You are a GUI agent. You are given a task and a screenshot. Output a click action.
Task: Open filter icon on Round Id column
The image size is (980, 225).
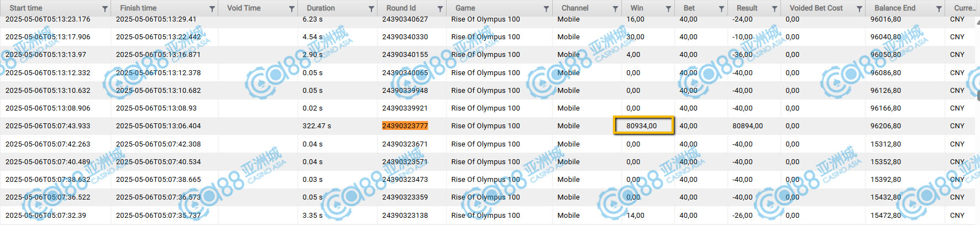click(x=440, y=8)
